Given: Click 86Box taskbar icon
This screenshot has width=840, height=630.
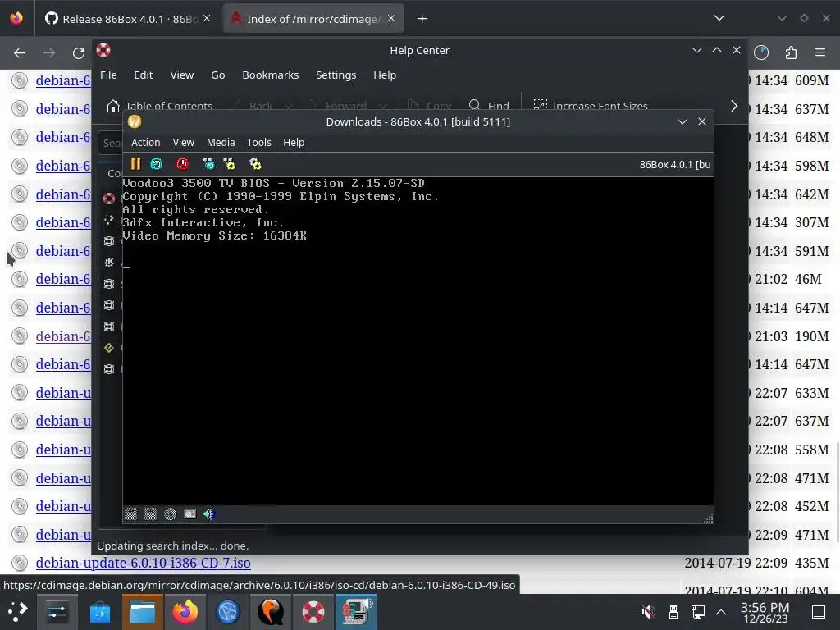Looking at the screenshot, I should pos(356,612).
